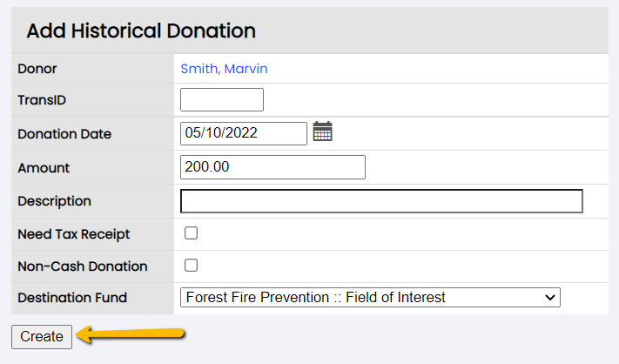
Task: Click the chevron arrow on fund selector
Action: point(550,298)
